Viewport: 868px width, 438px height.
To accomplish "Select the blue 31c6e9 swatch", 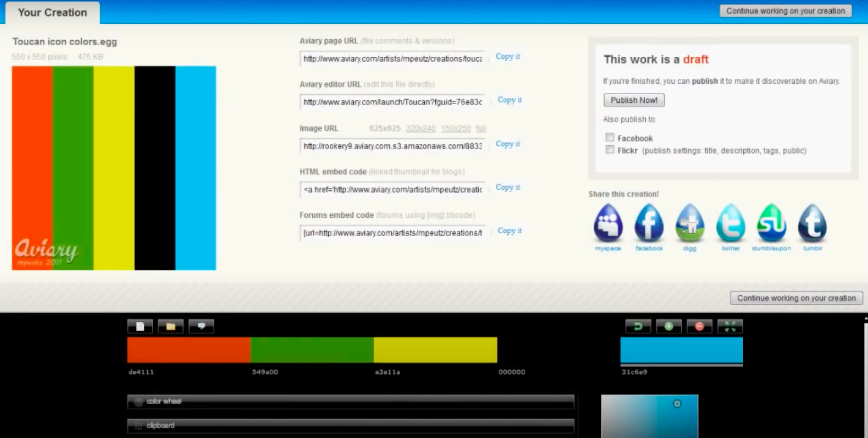I will click(x=682, y=350).
